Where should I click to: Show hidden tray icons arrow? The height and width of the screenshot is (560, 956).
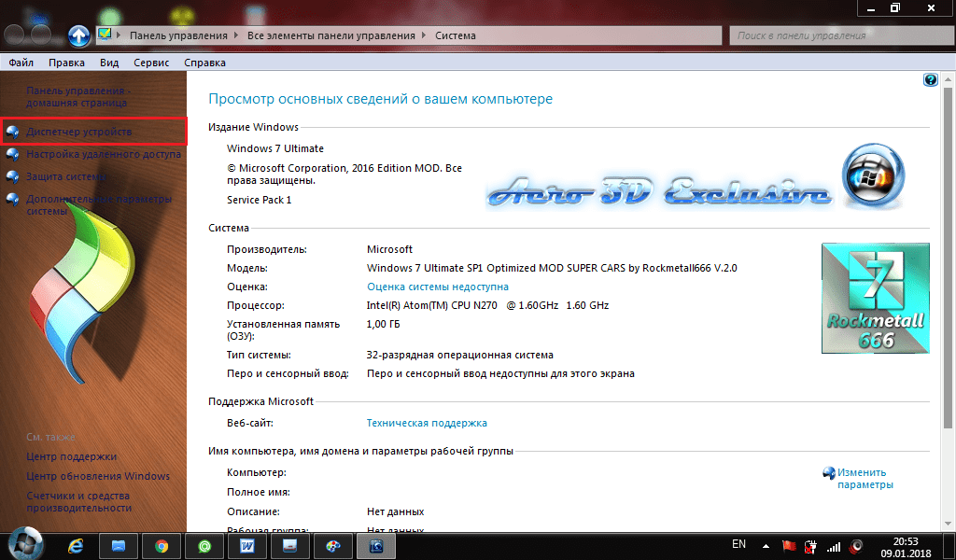pos(766,545)
